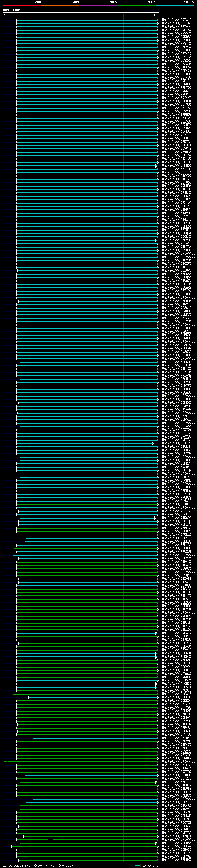Click hit UniRef100_B2YI39
This screenshot has height=868, width=197.
177,494
